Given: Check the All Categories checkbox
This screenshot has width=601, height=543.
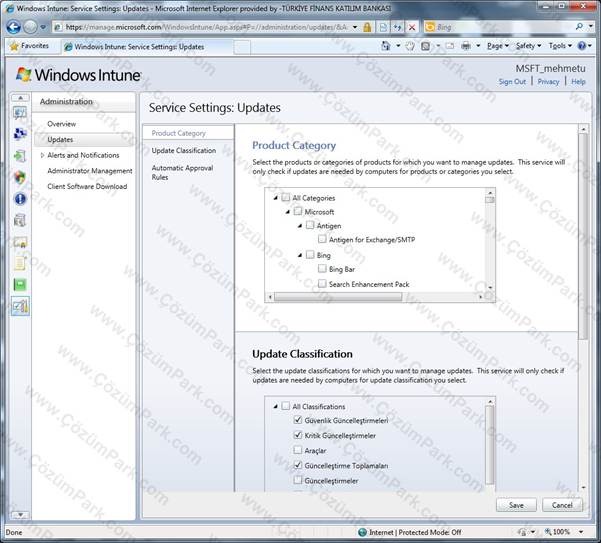Looking at the screenshot, I should (286, 198).
